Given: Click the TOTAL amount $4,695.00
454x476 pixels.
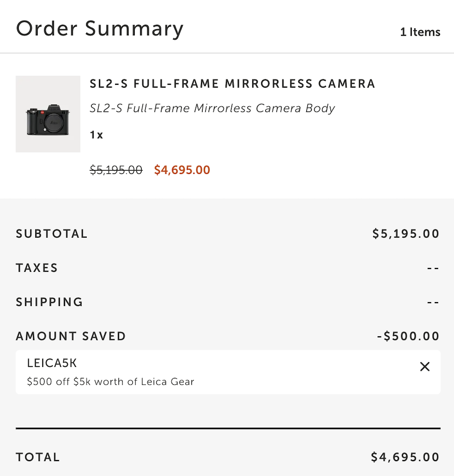Looking at the screenshot, I should click(406, 457).
